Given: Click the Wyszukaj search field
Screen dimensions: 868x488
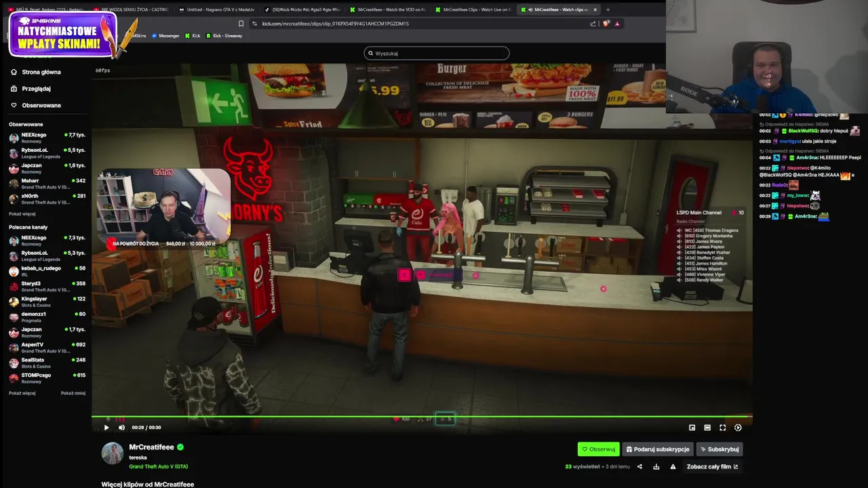Looking at the screenshot, I should (x=437, y=53).
